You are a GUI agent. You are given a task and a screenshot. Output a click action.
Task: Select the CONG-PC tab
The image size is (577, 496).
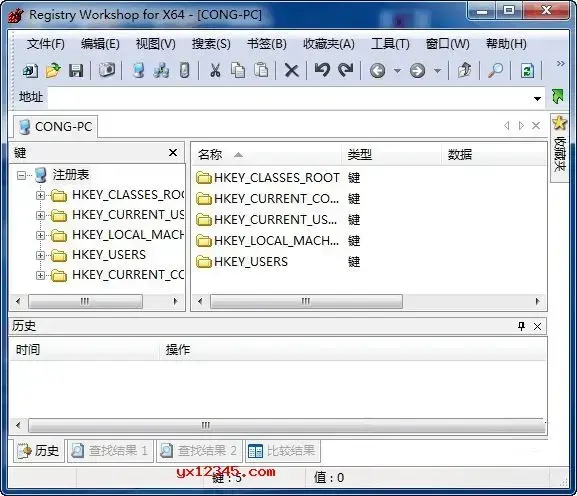pos(56,127)
